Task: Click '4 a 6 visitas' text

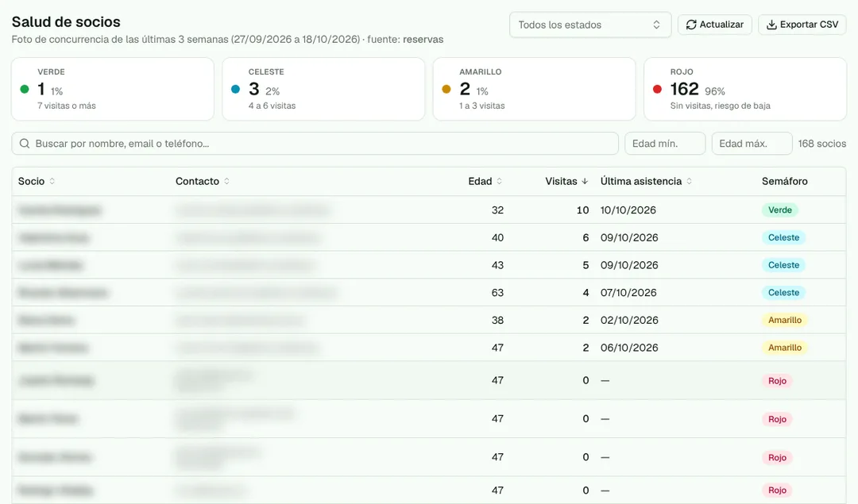Action: pyautogui.click(x=272, y=106)
